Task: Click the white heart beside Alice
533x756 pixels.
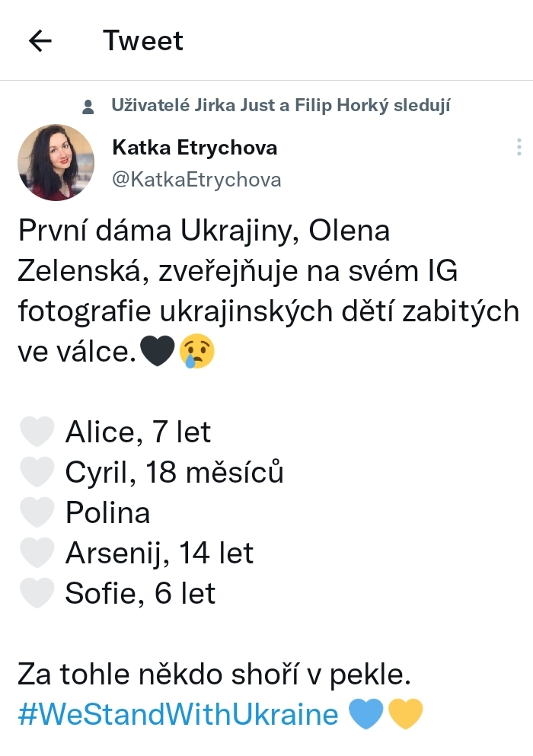Action: point(37,432)
